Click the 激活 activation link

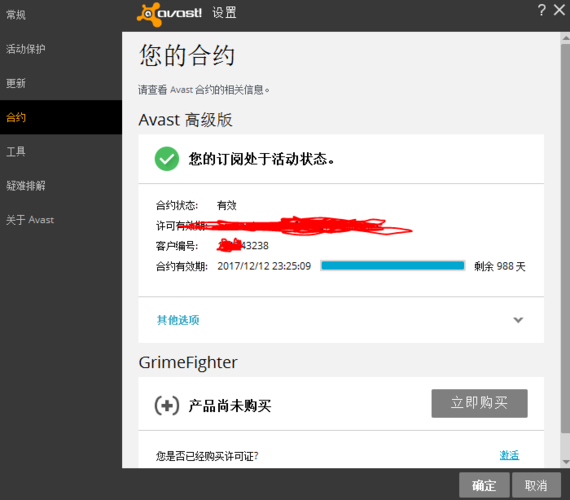coord(509,455)
